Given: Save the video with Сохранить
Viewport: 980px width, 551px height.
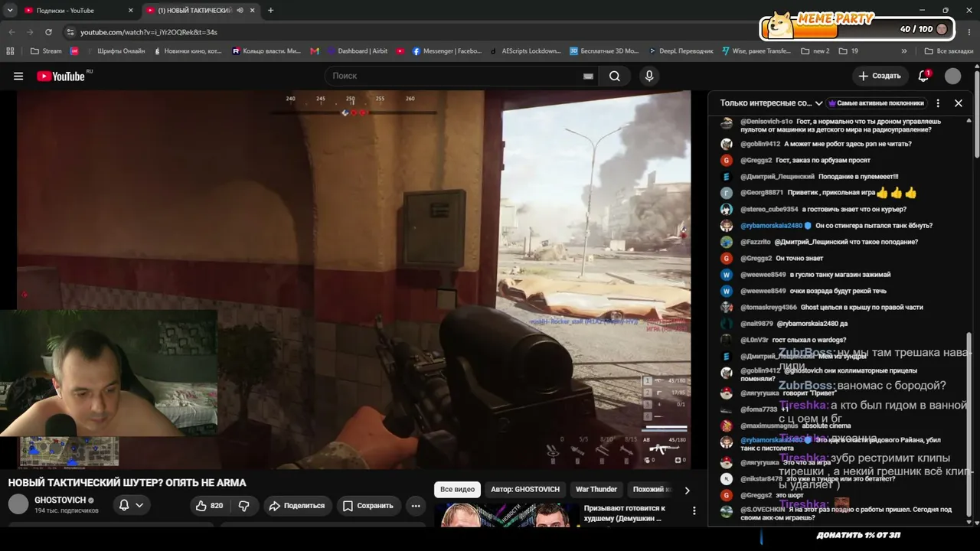Looking at the screenshot, I should coord(367,505).
